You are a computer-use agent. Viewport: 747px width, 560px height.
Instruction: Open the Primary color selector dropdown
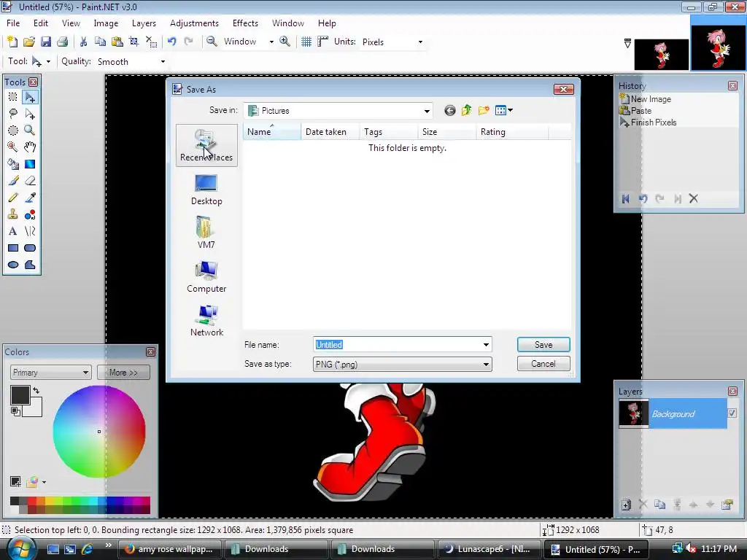[50, 373]
